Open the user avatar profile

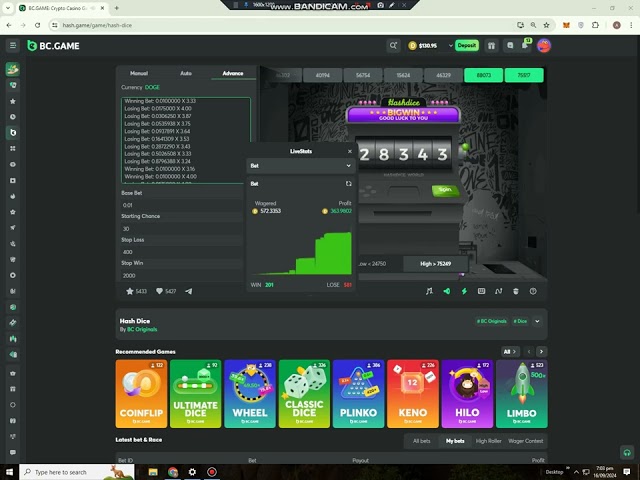pos(544,46)
